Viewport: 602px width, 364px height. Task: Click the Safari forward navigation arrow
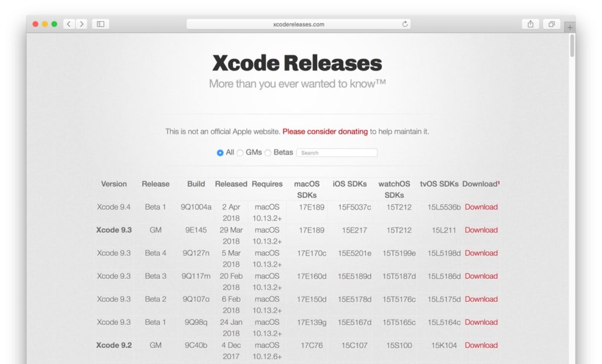click(x=82, y=24)
